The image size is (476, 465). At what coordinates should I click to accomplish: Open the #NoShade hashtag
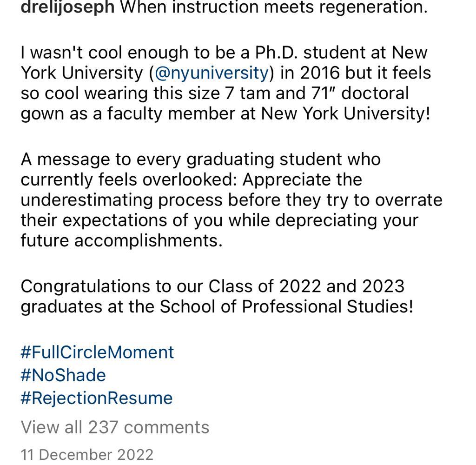click(x=63, y=375)
